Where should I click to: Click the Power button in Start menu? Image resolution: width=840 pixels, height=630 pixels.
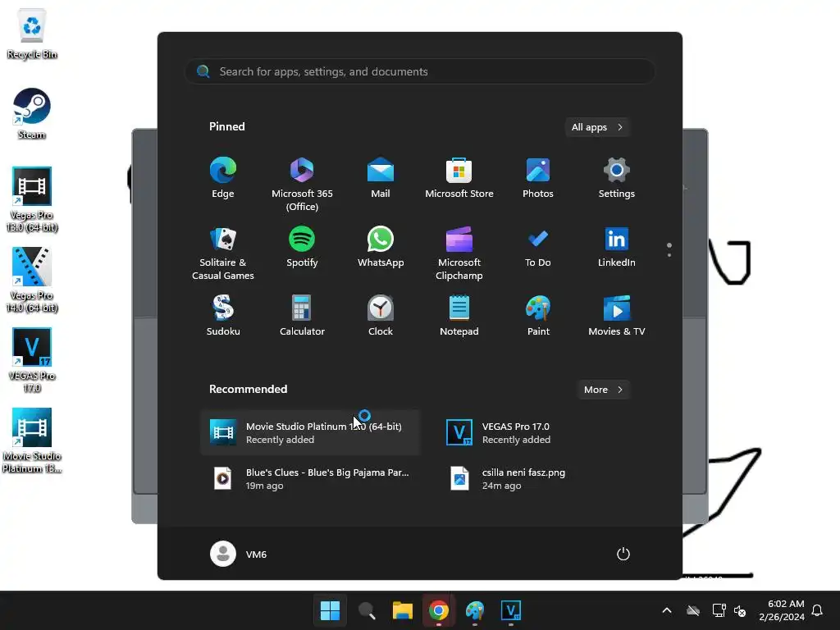[x=623, y=554]
